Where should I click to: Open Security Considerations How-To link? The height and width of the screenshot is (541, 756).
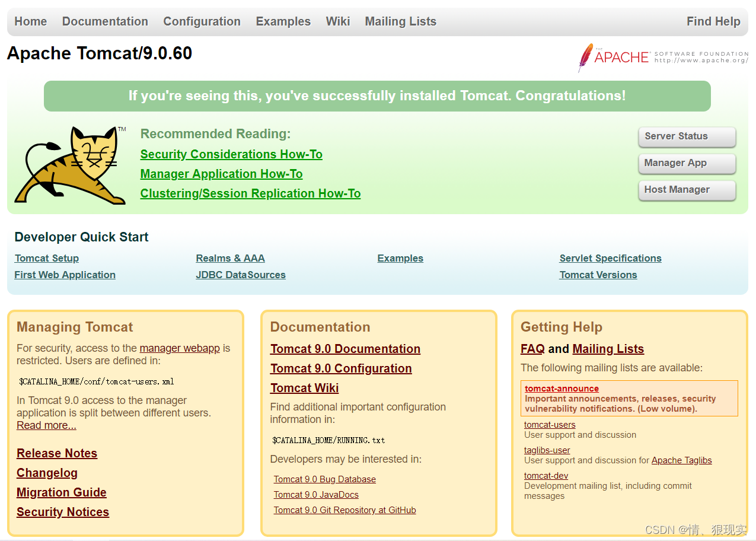tap(231, 154)
